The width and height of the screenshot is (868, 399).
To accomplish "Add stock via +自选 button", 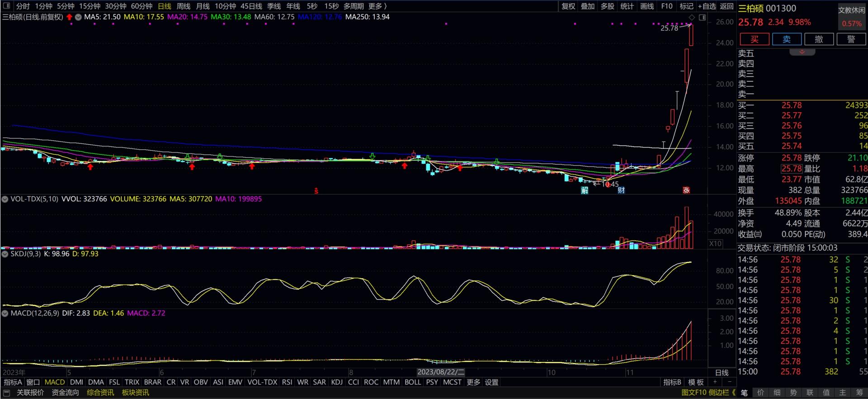I will [x=707, y=6].
